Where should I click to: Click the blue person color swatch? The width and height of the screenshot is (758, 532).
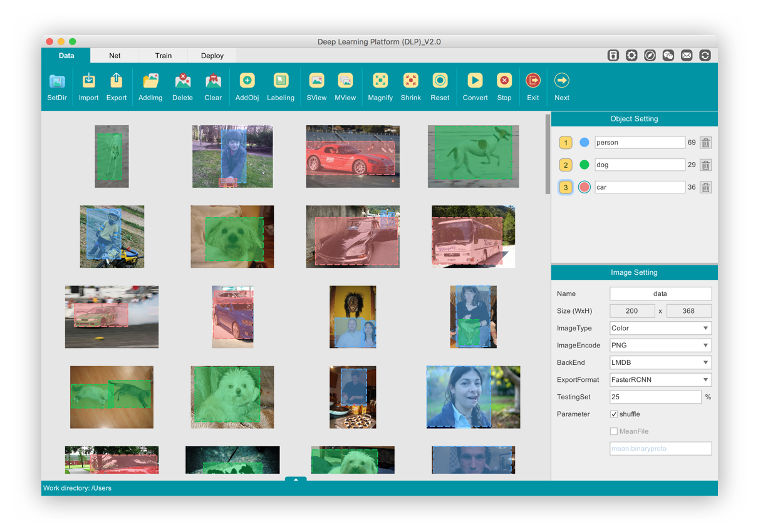(584, 143)
